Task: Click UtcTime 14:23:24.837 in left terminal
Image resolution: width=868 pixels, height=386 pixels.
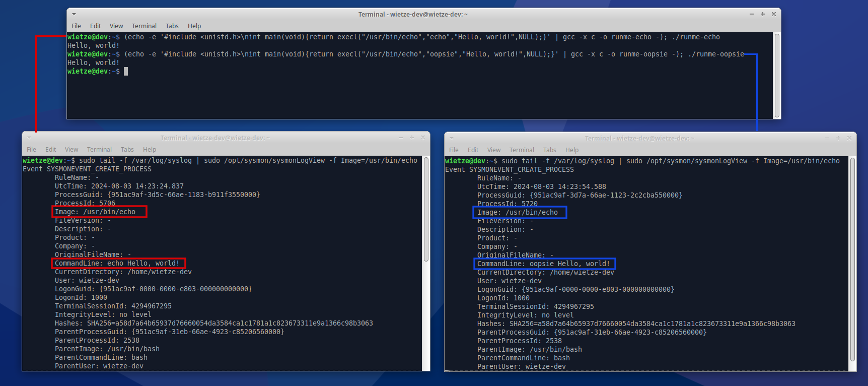Action: pos(119,186)
